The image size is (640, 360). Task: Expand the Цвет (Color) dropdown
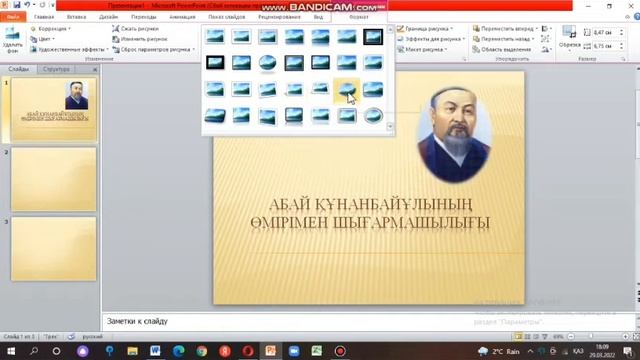[x=42, y=39]
